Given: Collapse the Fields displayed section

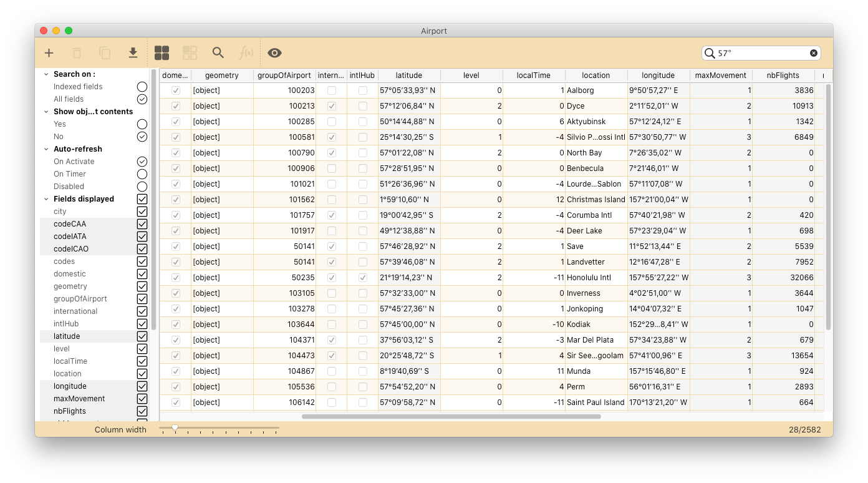Looking at the screenshot, I should click(46, 199).
